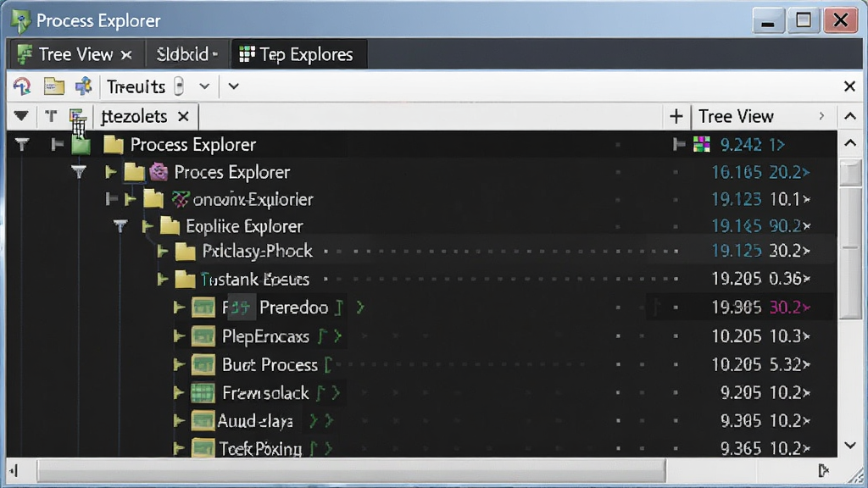Click the value 19.205 0.36

760,279
